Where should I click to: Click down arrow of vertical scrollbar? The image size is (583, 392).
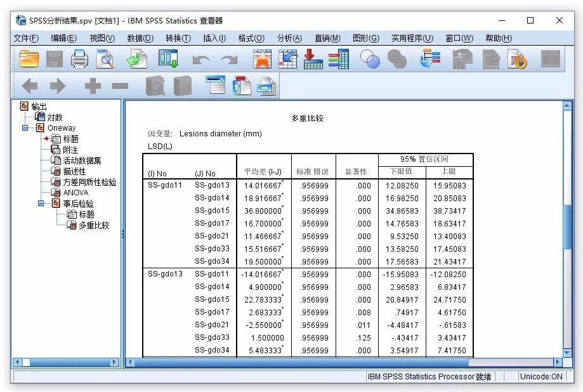(568, 352)
